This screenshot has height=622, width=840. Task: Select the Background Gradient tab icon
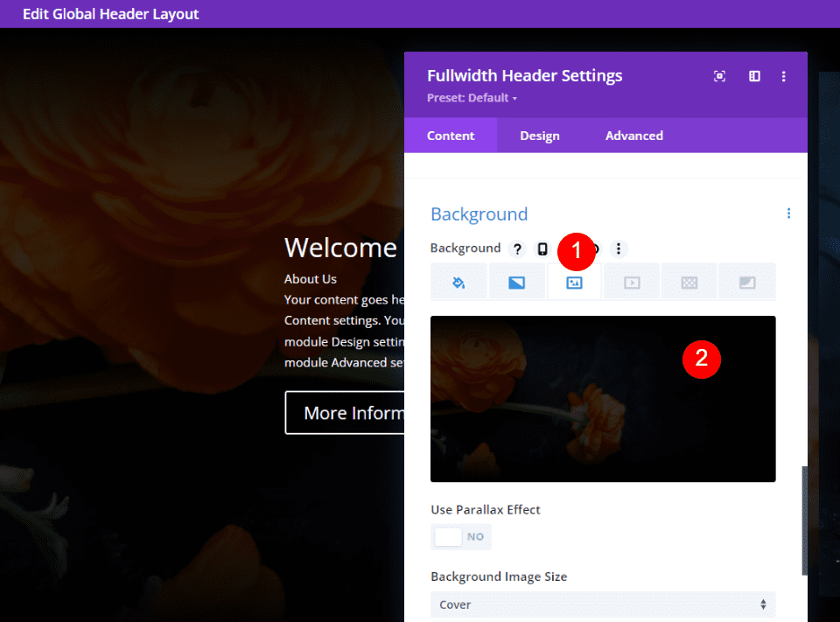[x=516, y=283]
